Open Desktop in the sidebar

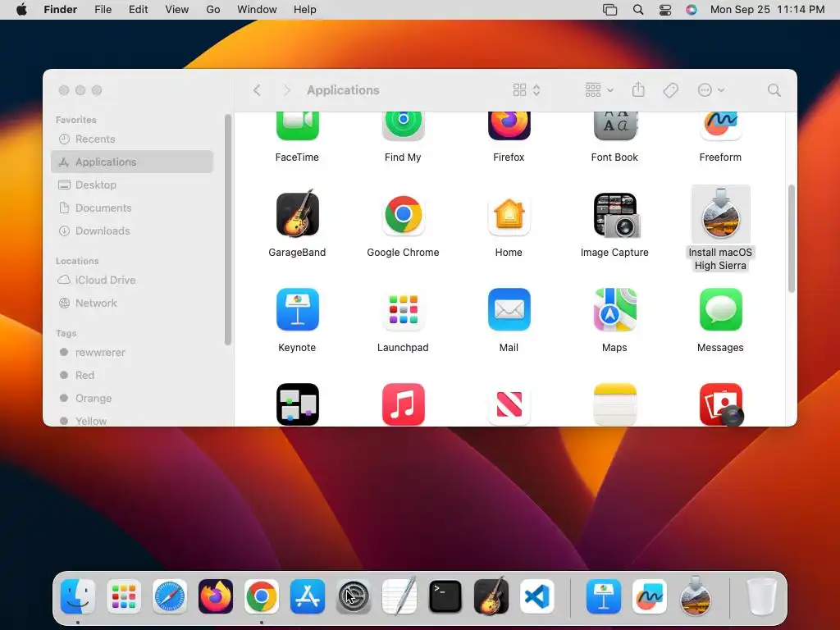[x=132, y=185]
